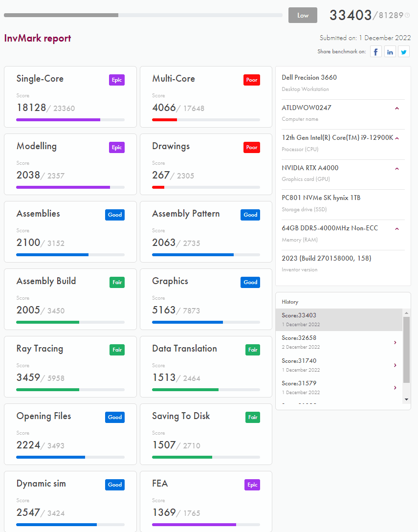Image resolution: width=418 pixels, height=532 pixels.
Task: Collapse the 64GB DDR5 memory details
Action: tap(397, 229)
